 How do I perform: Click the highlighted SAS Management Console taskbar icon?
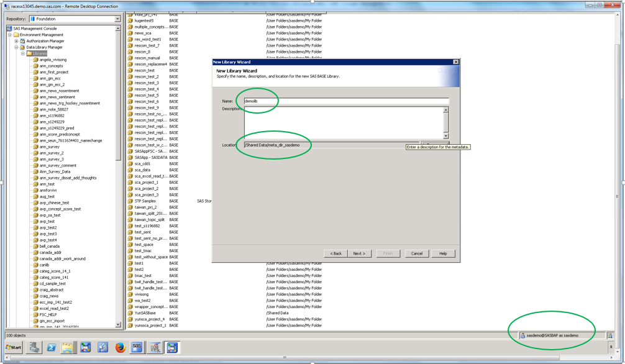click(172, 348)
